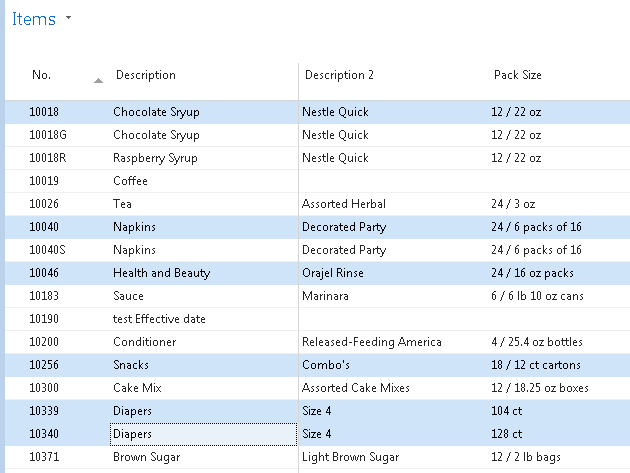Open the Items title dropdown arrow
The height and width of the screenshot is (473, 630).
tap(68, 19)
